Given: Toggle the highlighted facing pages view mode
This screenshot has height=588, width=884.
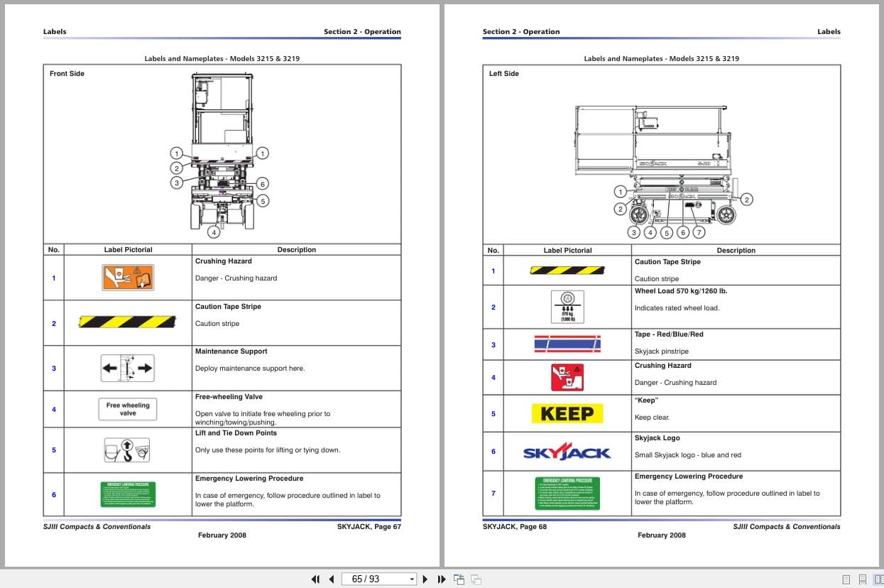Looking at the screenshot, I should click(x=880, y=579).
